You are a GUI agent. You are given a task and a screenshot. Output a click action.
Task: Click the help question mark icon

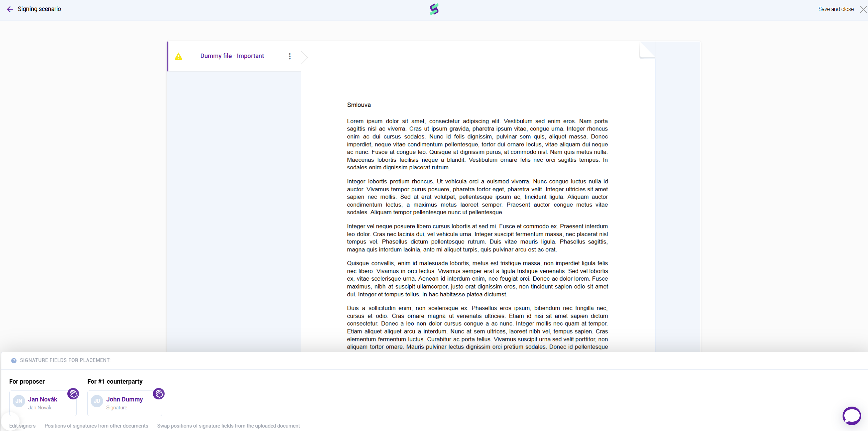coord(14,361)
